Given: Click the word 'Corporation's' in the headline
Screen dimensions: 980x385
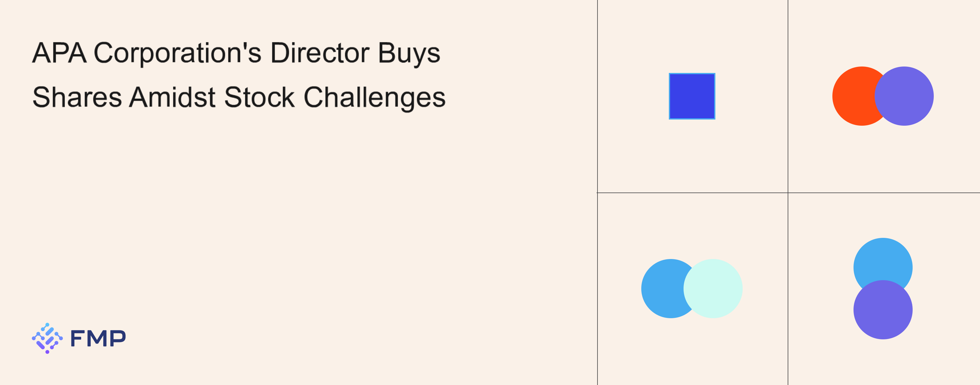Looking at the screenshot, I should [178, 53].
